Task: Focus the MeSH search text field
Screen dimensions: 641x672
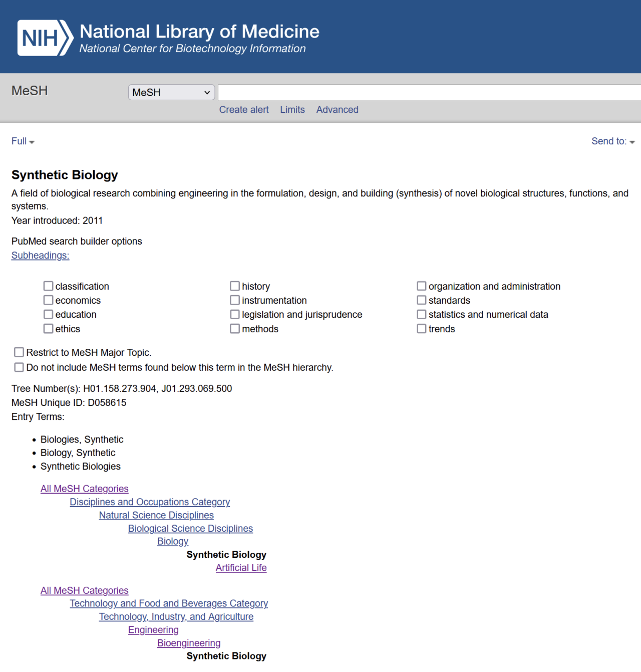Action: (x=429, y=93)
